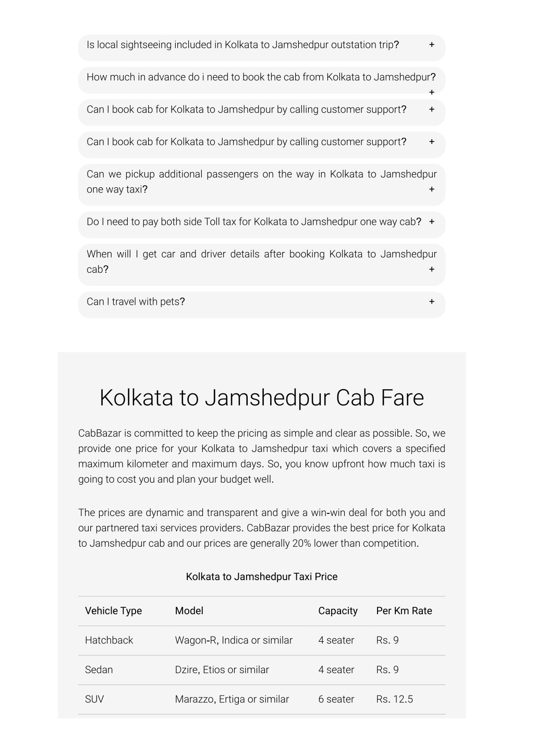The height and width of the screenshot is (756, 534).
Task: Click plus icon for car and driver details
Action: 432,270
